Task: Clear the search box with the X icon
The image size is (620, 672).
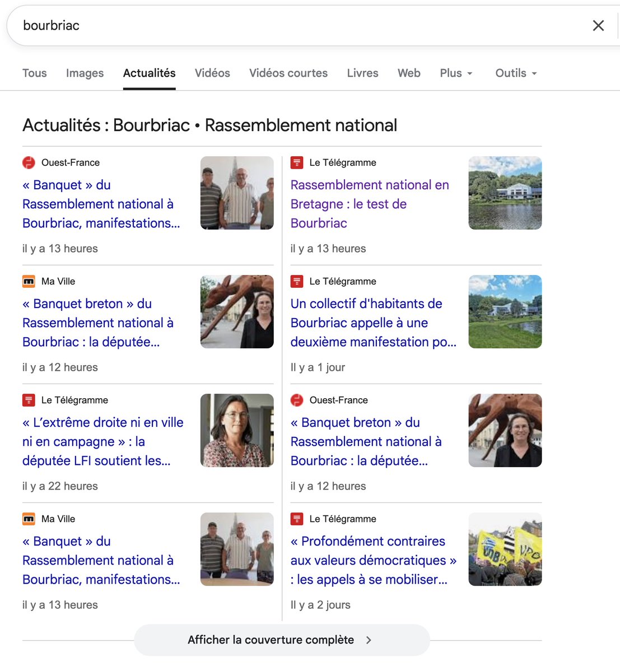Action: pyautogui.click(x=598, y=25)
